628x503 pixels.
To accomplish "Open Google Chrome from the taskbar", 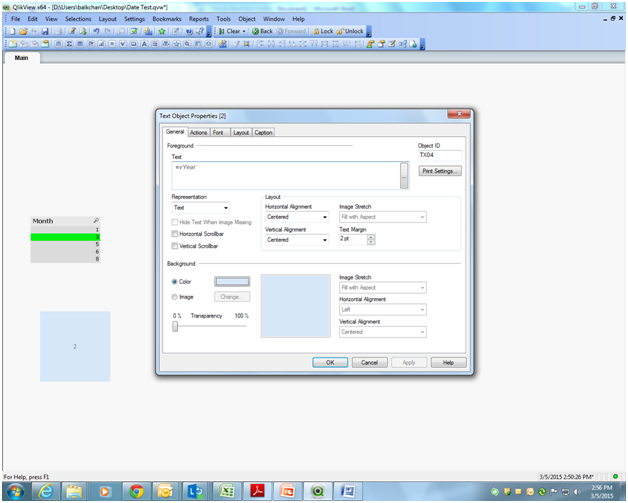I will pyautogui.click(x=135, y=491).
